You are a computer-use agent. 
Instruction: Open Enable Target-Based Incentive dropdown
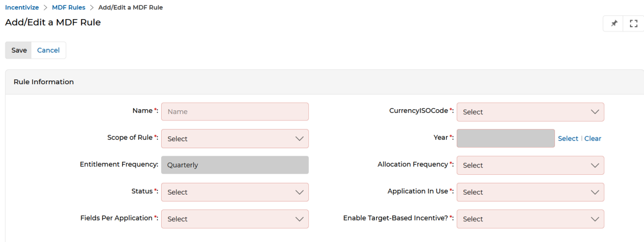click(530, 219)
